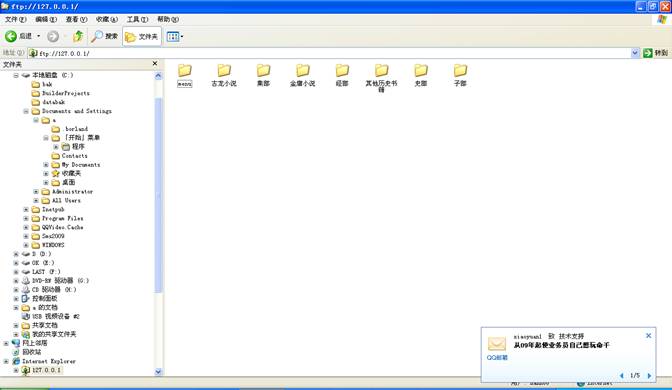The width and height of the screenshot is (672, 390).
Task: Open the Views layout dropdown icon
Action: pyautogui.click(x=175, y=36)
